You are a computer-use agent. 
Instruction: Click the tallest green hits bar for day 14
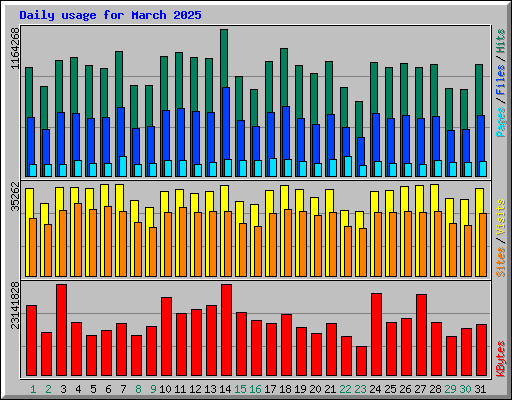[x=224, y=58]
